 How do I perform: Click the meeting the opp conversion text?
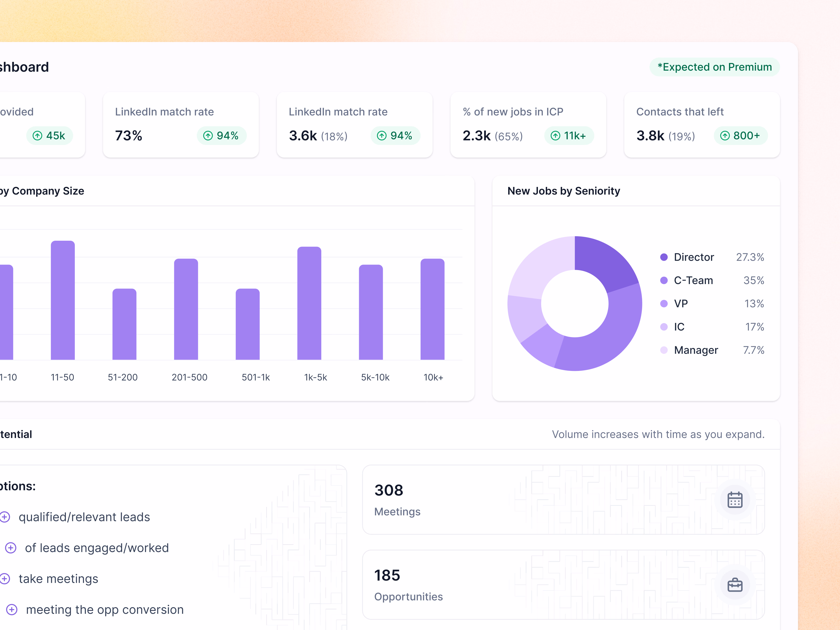105,610
